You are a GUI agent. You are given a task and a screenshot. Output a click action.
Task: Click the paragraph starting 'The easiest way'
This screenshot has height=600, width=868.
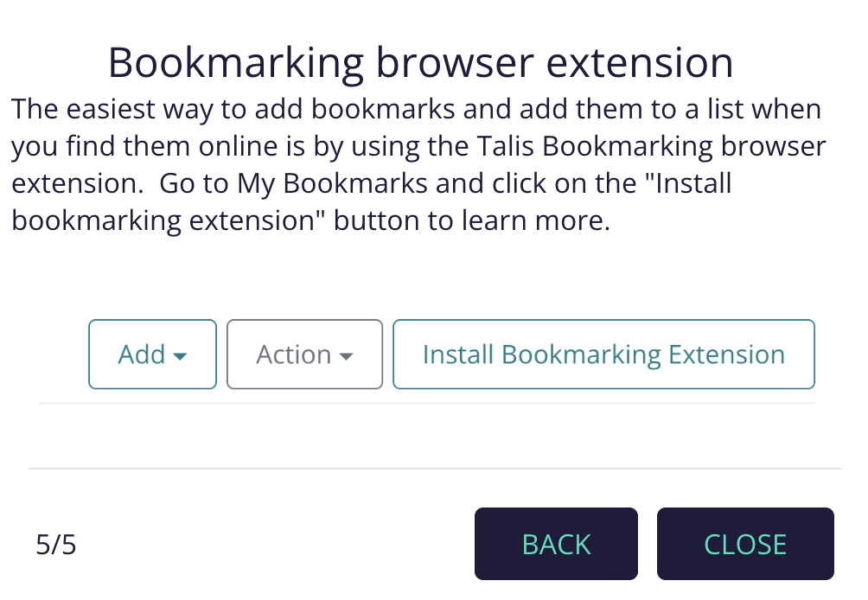418,165
